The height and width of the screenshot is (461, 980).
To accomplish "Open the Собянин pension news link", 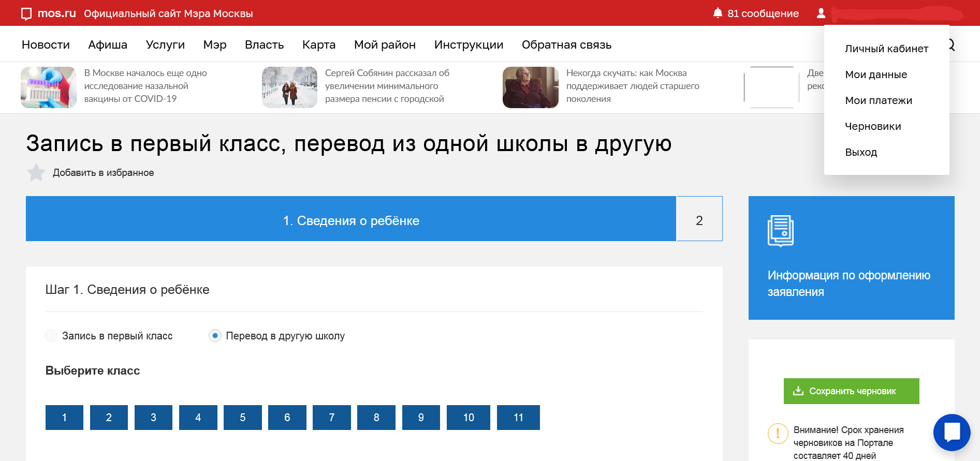I will [387, 86].
